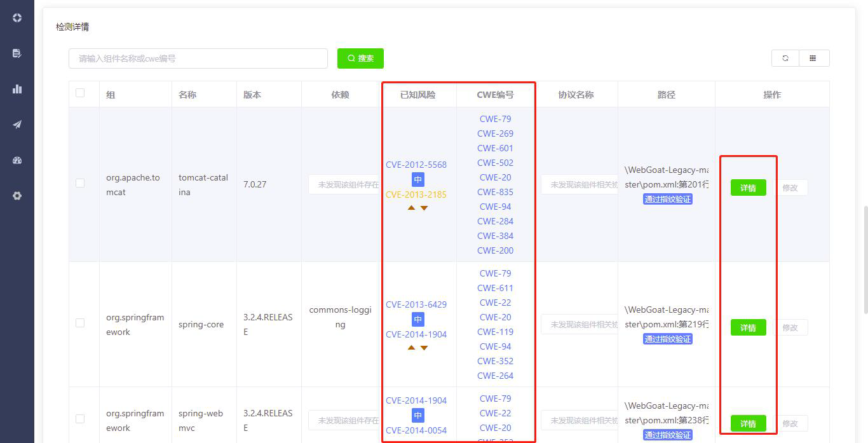Click the refresh table icon button
868x443 pixels.
(785, 58)
